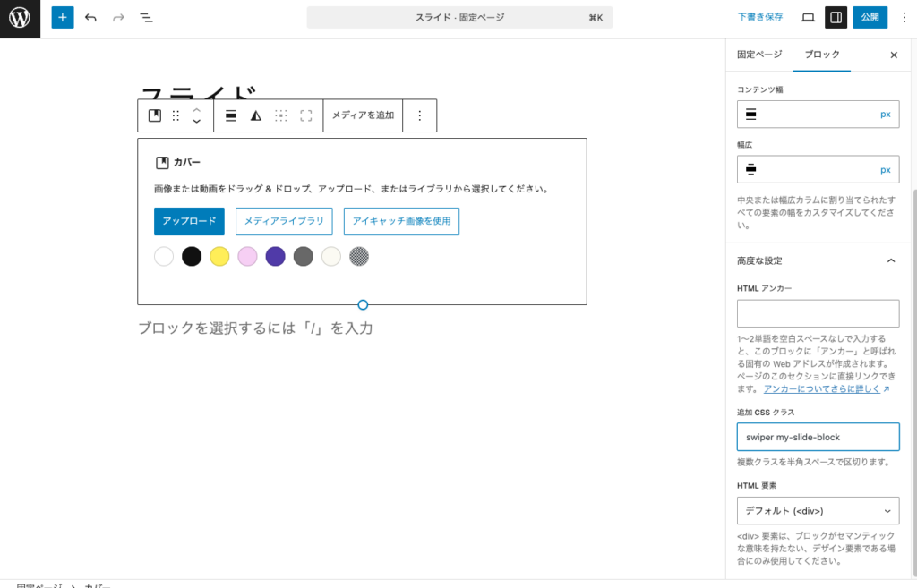
Task: Click the WordPress logo
Action: pyautogui.click(x=19, y=17)
